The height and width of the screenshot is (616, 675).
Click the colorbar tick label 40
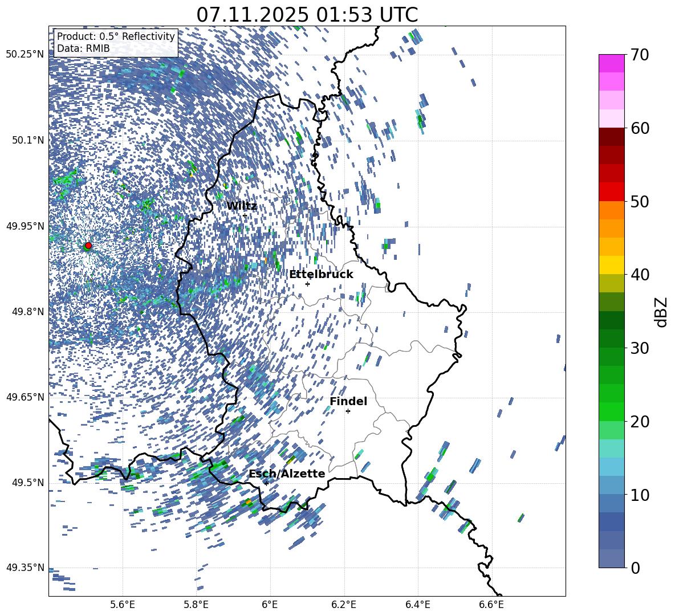(x=640, y=275)
